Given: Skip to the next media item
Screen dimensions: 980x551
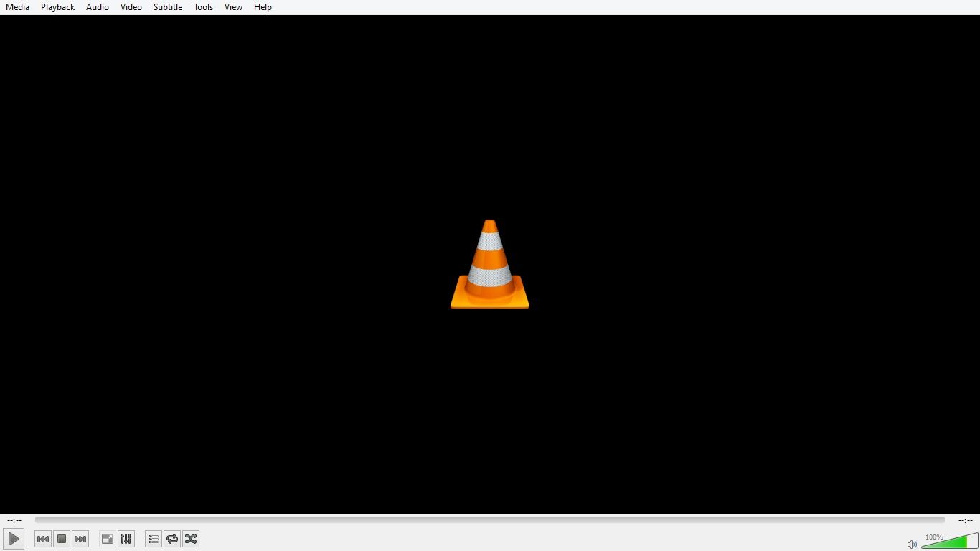Looking at the screenshot, I should point(80,539).
